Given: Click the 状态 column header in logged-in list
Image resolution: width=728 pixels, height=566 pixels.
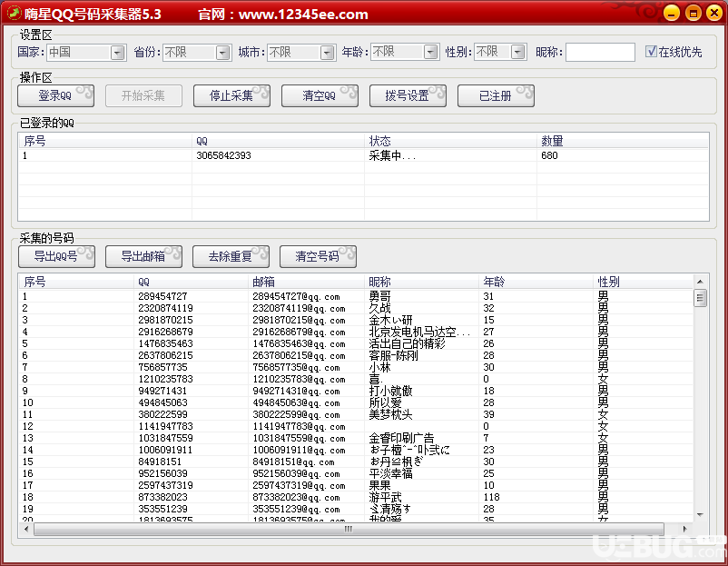Looking at the screenshot, I should [450, 141].
